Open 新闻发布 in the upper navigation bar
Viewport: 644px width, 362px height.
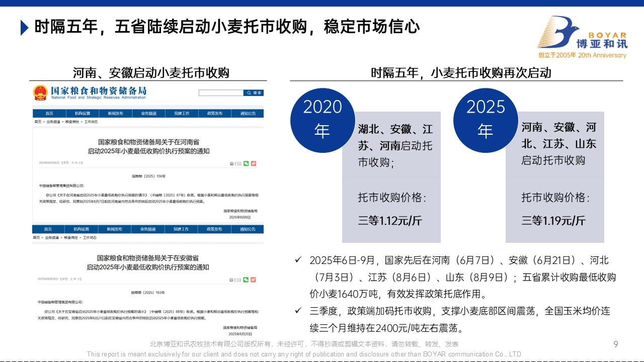pos(115,114)
